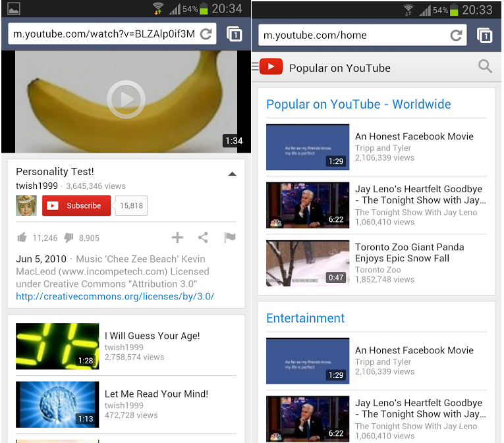Image resolution: width=504 pixels, height=443 pixels.
Task: Subscribe to twish1999 channel
Action: click(x=76, y=205)
